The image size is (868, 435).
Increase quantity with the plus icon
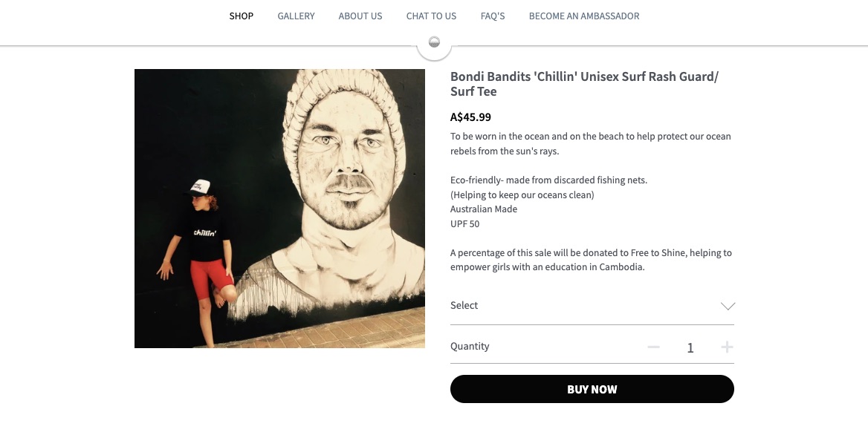[x=727, y=347]
